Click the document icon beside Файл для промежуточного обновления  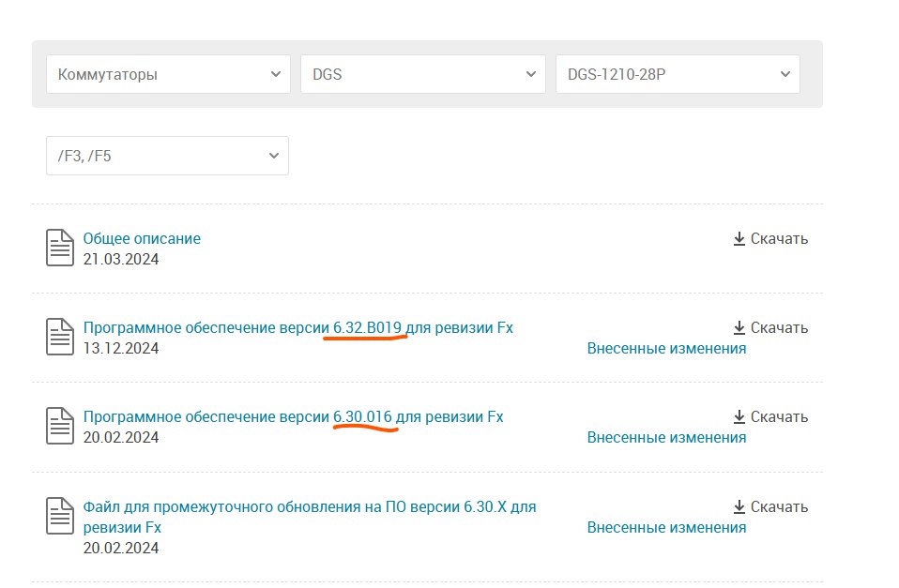click(60, 516)
